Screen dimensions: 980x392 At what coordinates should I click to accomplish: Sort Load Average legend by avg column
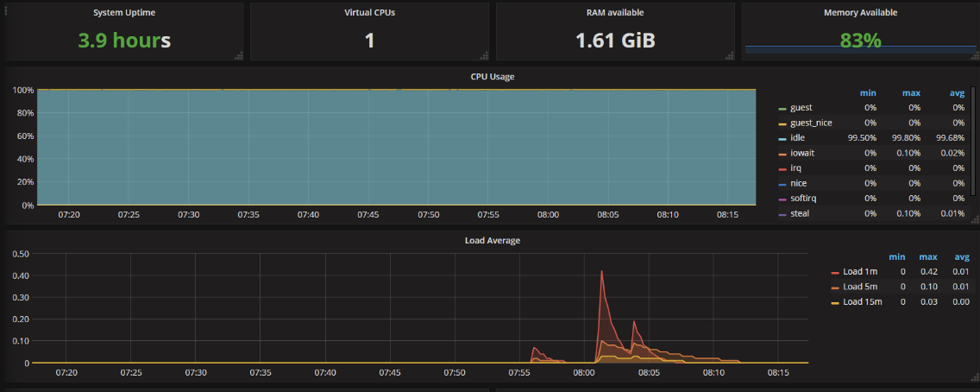pyautogui.click(x=962, y=257)
